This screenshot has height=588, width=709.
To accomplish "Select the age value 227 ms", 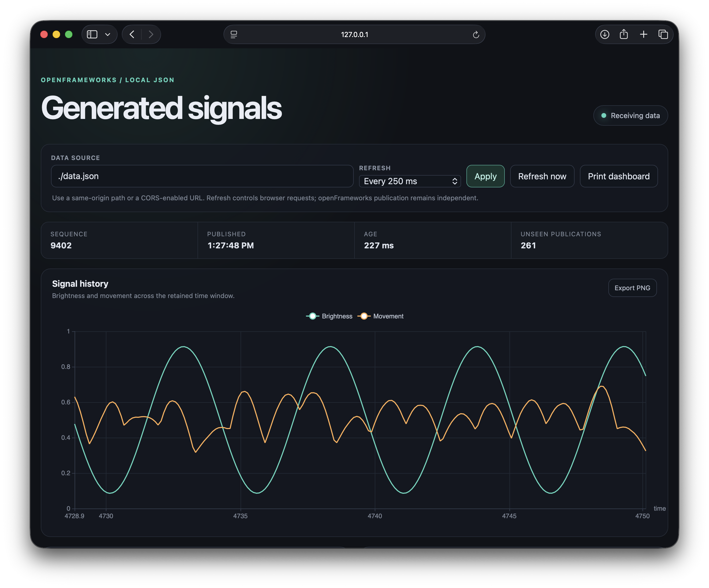I will coord(379,245).
